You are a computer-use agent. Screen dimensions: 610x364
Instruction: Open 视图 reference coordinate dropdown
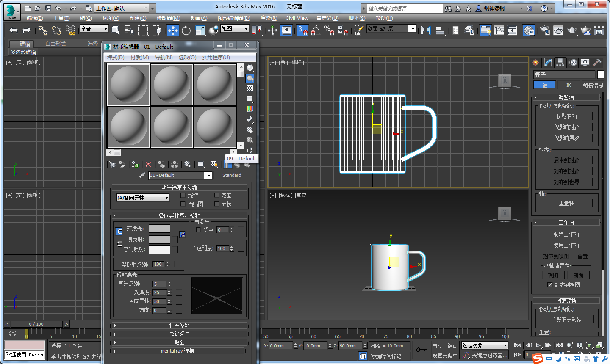tap(235, 29)
